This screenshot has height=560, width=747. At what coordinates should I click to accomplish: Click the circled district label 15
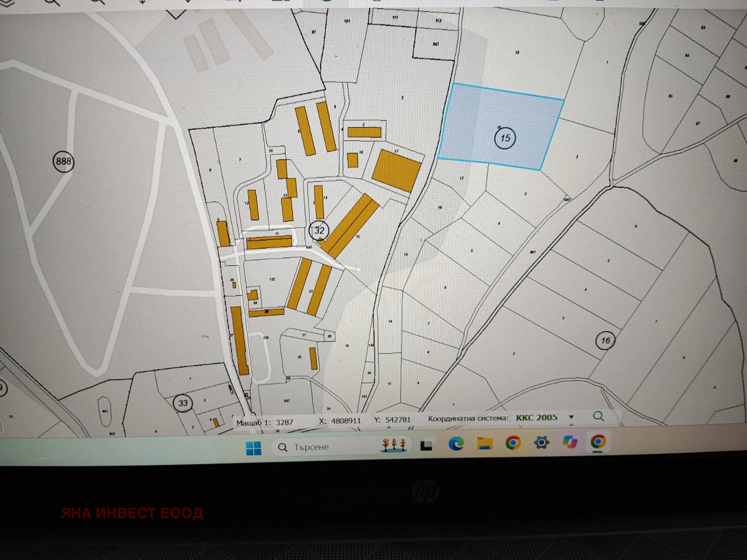pyautogui.click(x=505, y=138)
